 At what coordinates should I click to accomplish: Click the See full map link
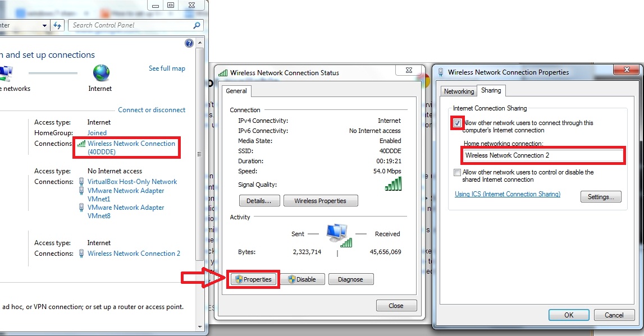[166, 68]
